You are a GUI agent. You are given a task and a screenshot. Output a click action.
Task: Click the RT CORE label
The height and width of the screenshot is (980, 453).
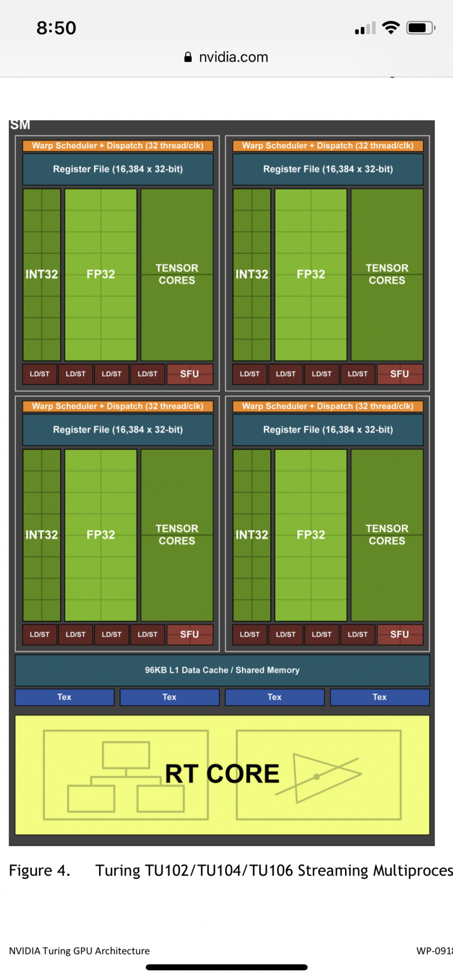point(222,774)
